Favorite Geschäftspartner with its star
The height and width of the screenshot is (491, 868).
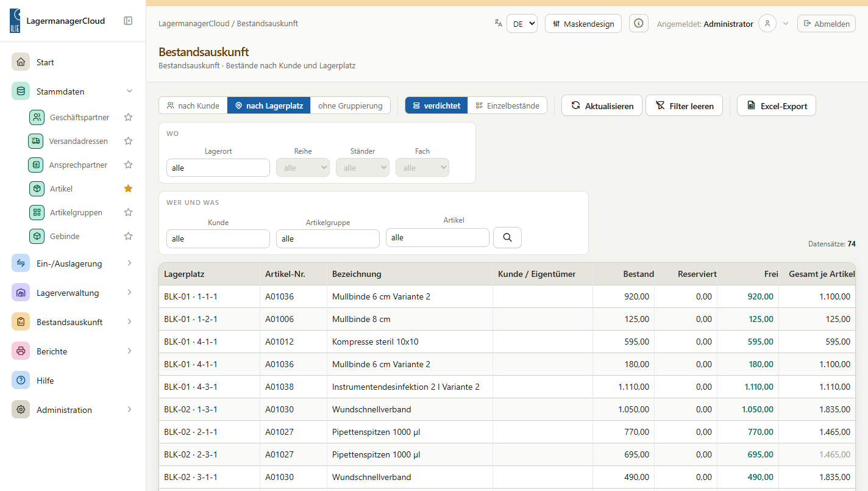tap(128, 117)
